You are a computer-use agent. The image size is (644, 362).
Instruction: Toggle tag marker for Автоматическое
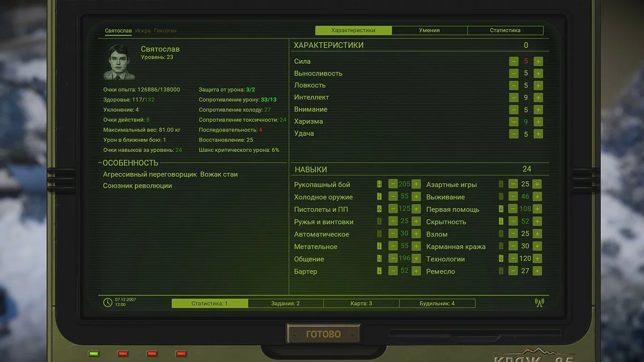click(379, 233)
